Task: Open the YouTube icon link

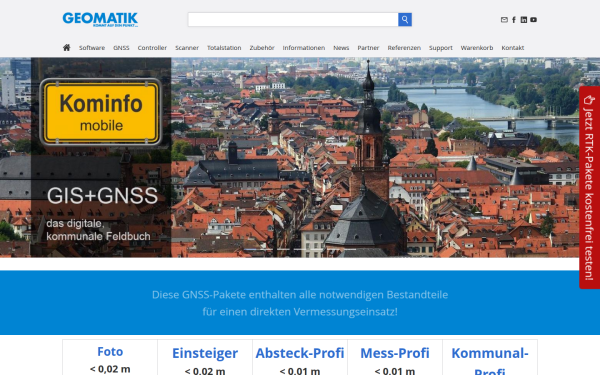Action: tap(533, 20)
